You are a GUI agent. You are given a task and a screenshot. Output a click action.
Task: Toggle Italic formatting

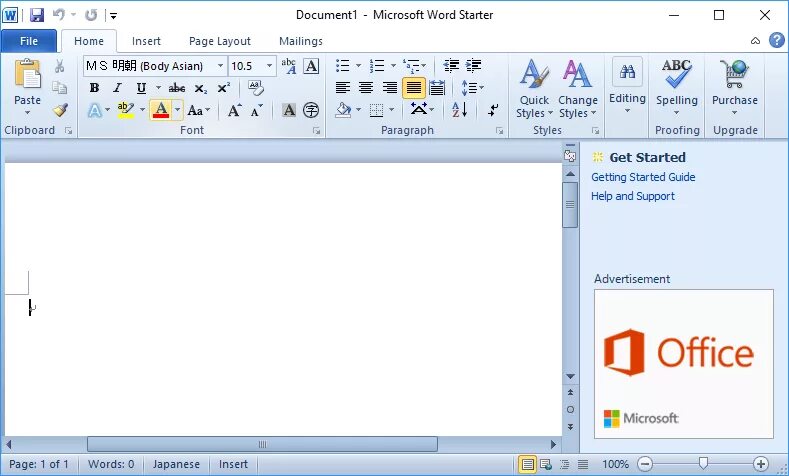click(117, 88)
